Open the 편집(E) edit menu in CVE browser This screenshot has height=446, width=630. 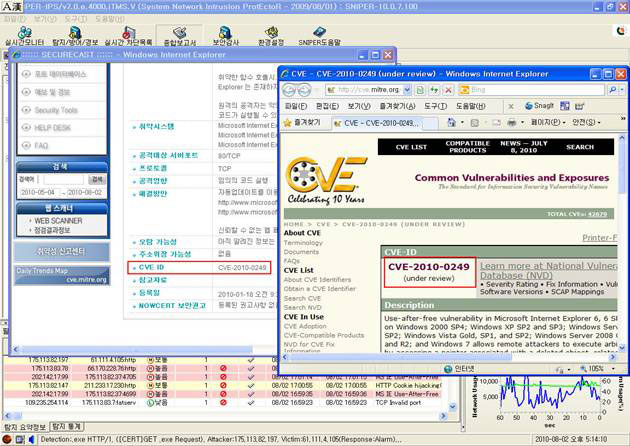327,106
